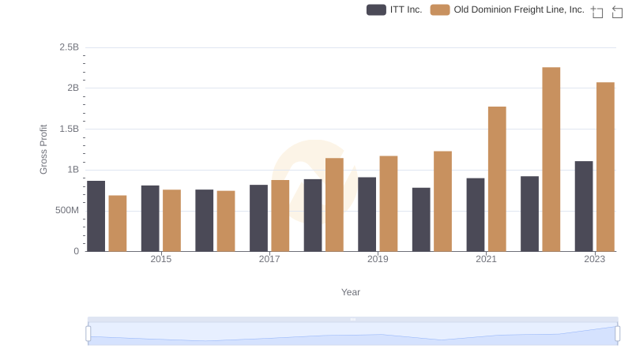
Task: Click the ITT Inc. bar for 2015
Action: [x=150, y=219]
